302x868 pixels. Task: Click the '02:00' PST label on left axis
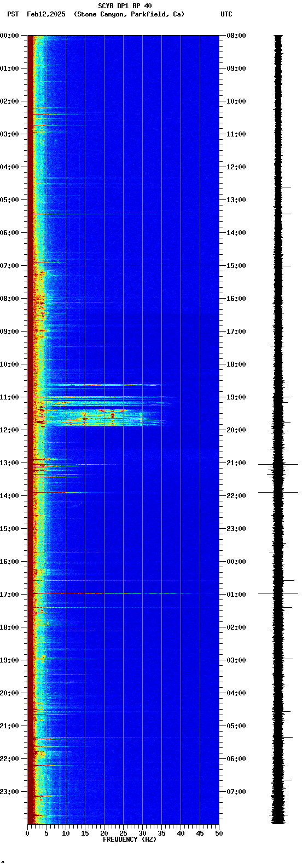click(9, 101)
